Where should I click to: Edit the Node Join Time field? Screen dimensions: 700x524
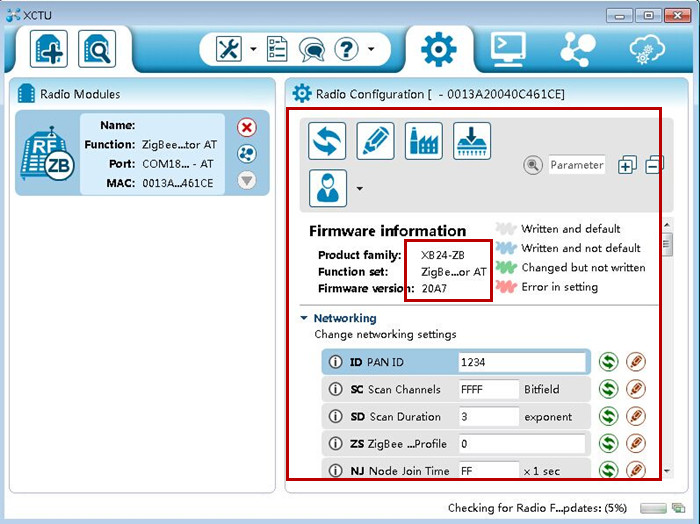click(x=488, y=470)
